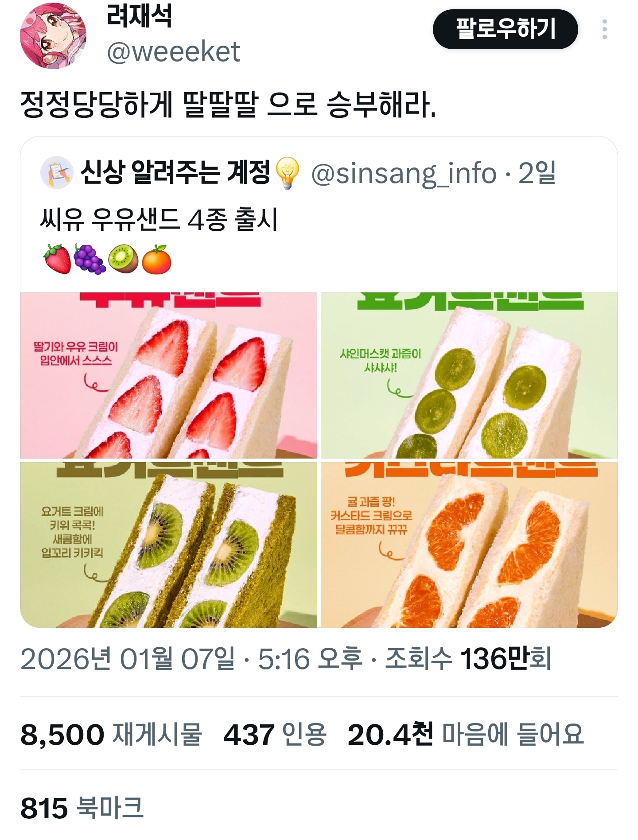Tap the 팔로우하기 follow button

[x=506, y=29]
